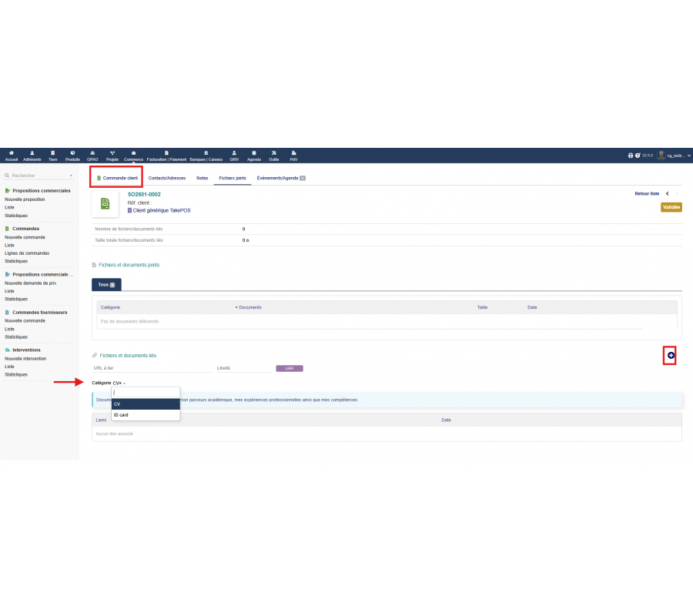
Task: Click the URL à lier input field
Action: [x=152, y=368]
